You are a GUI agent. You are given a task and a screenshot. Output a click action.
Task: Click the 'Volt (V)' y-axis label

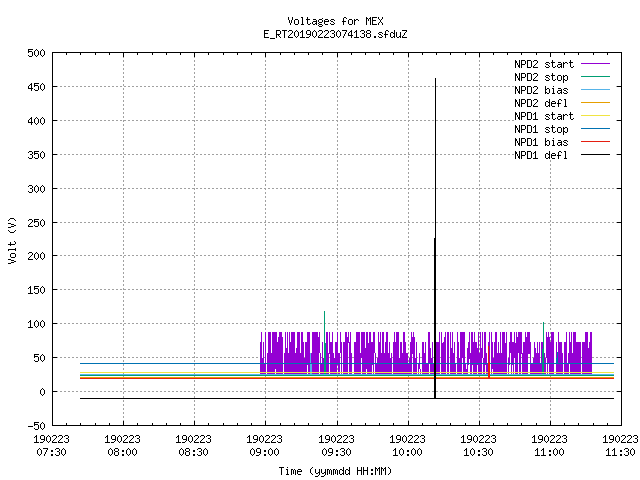[12, 240]
